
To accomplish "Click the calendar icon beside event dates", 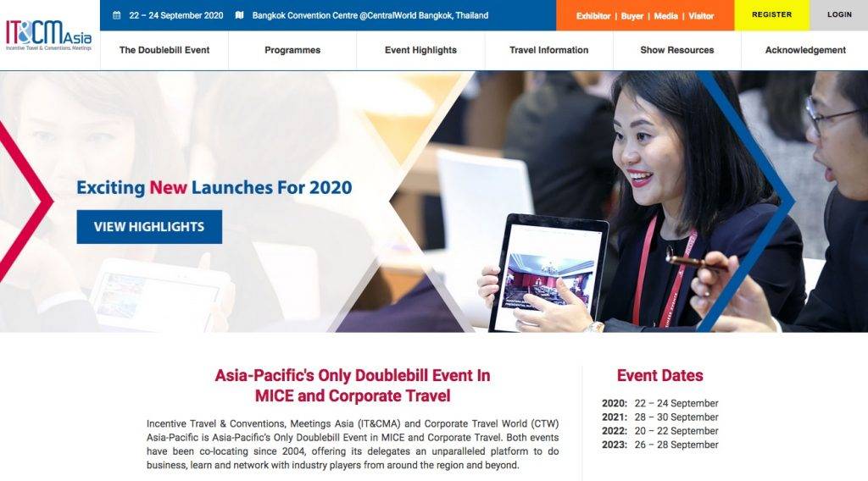I will (x=117, y=15).
